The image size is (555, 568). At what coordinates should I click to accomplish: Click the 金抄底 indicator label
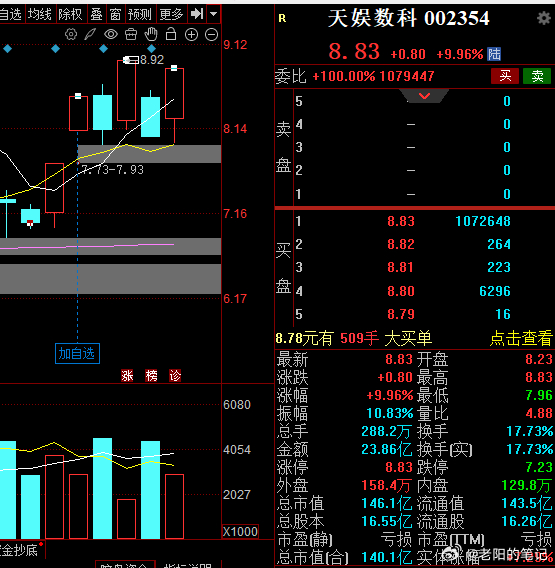coord(19,551)
